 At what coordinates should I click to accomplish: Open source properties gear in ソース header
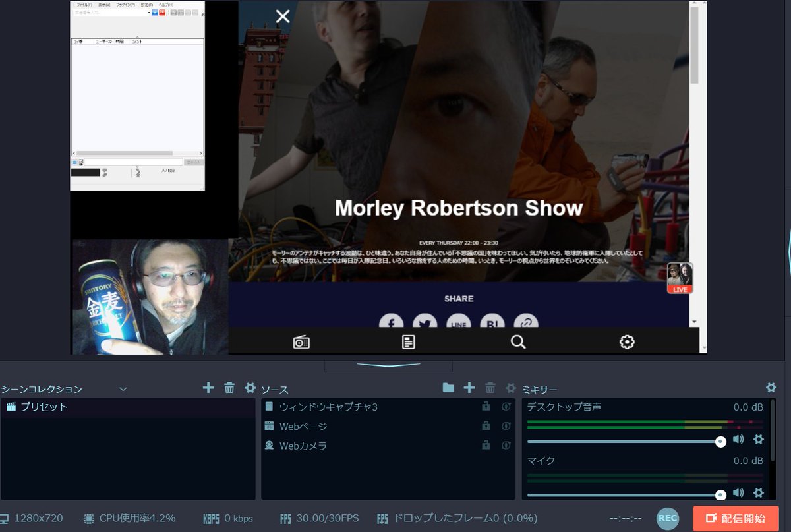point(511,388)
